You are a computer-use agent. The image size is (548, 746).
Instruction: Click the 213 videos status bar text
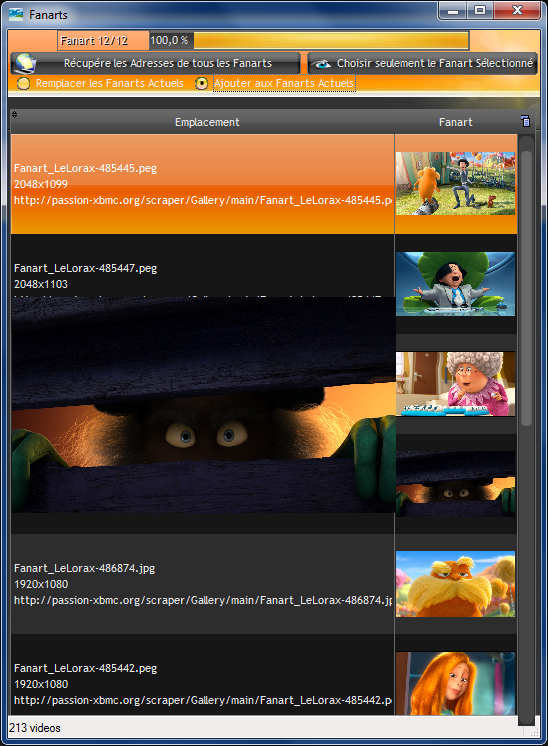(x=35, y=728)
